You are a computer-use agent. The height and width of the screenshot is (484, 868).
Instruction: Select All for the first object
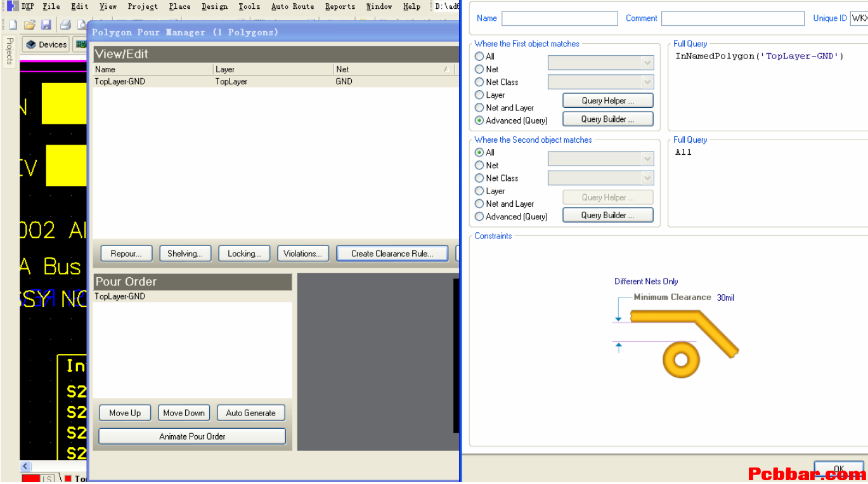pos(479,56)
